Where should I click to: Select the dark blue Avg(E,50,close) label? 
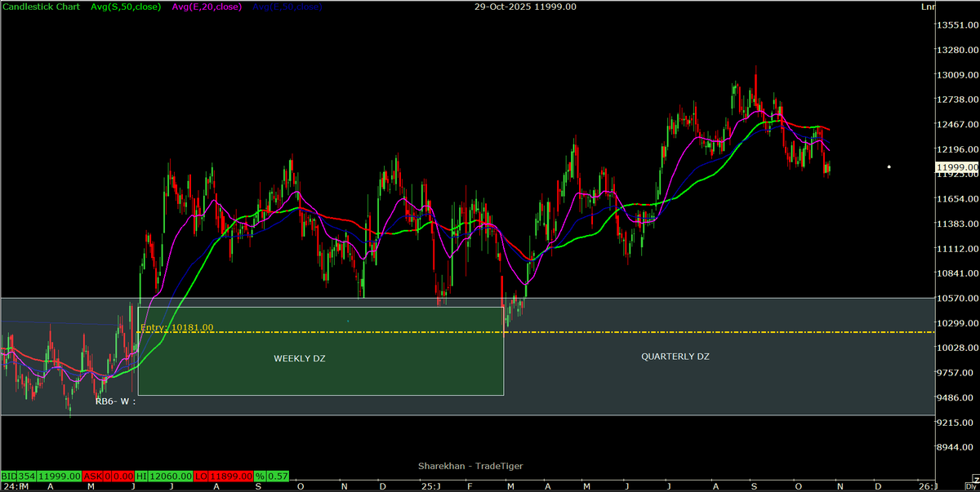point(287,7)
